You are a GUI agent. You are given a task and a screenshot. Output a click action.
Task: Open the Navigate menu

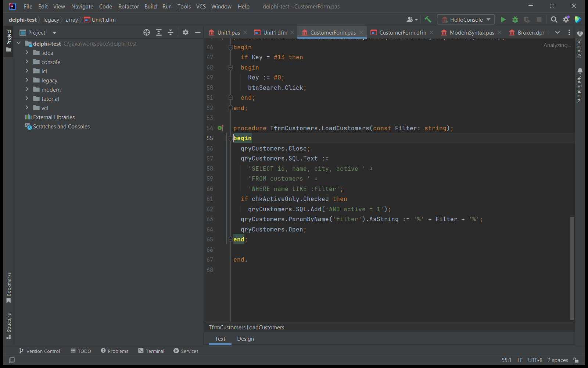(x=82, y=6)
